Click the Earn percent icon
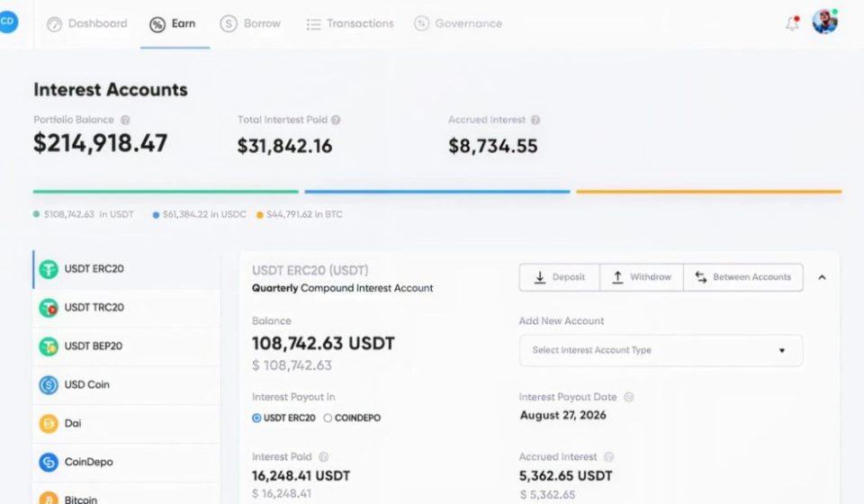This screenshot has height=504, width=864. pyautogui.click(x=157, y=24)
